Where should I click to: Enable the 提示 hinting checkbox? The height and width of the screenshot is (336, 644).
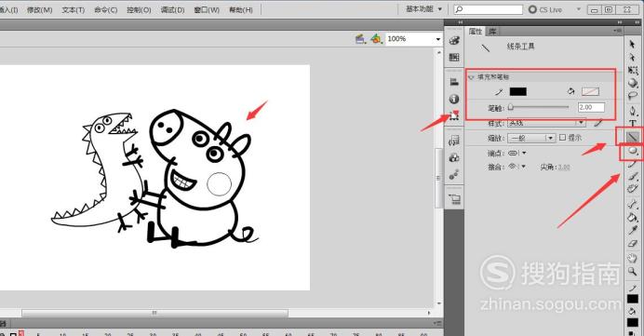(563, 138)
